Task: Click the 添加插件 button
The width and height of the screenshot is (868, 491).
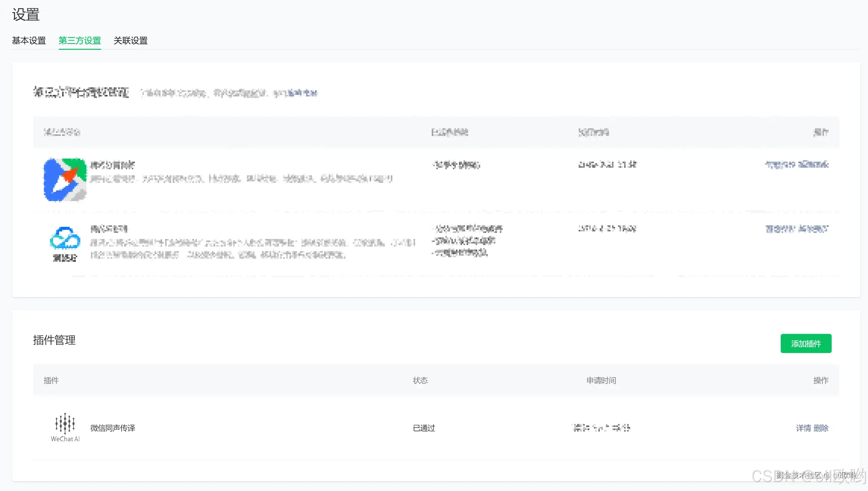Action: click(x=806, y=344)
